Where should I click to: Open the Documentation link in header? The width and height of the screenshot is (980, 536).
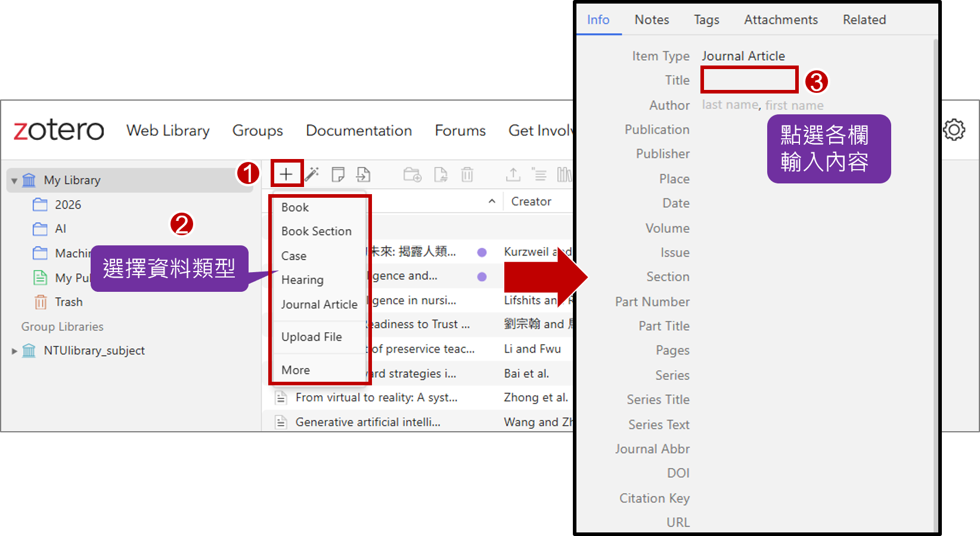[x=358, y=130]
